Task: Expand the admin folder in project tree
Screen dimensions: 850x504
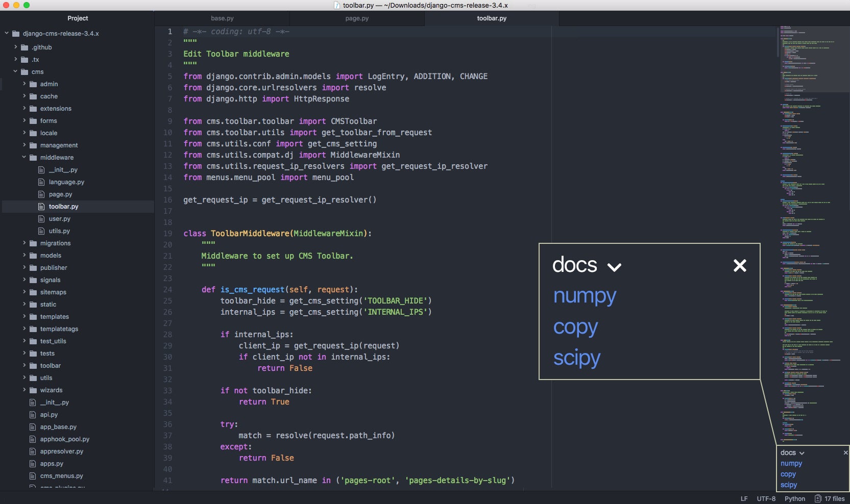Action: [x=24, y=84]
